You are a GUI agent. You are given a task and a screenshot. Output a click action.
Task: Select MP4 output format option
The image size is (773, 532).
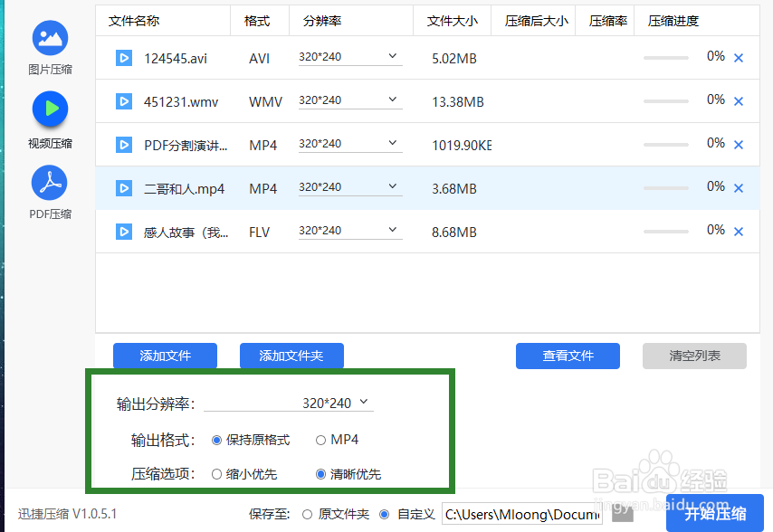[321, 440]
